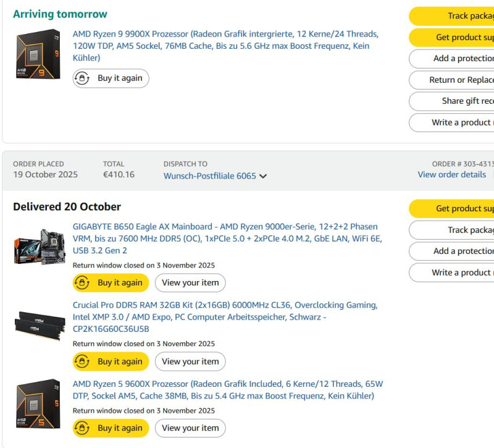494x448 pixels.
Task: Buy the Ryzen 9 9900X again
Action: (x=111, y=78)
